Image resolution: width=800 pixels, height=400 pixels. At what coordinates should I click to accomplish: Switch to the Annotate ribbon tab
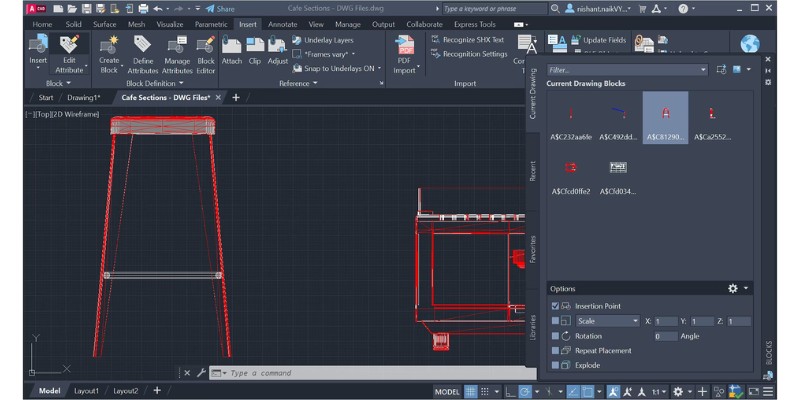(x=283, y=24)
